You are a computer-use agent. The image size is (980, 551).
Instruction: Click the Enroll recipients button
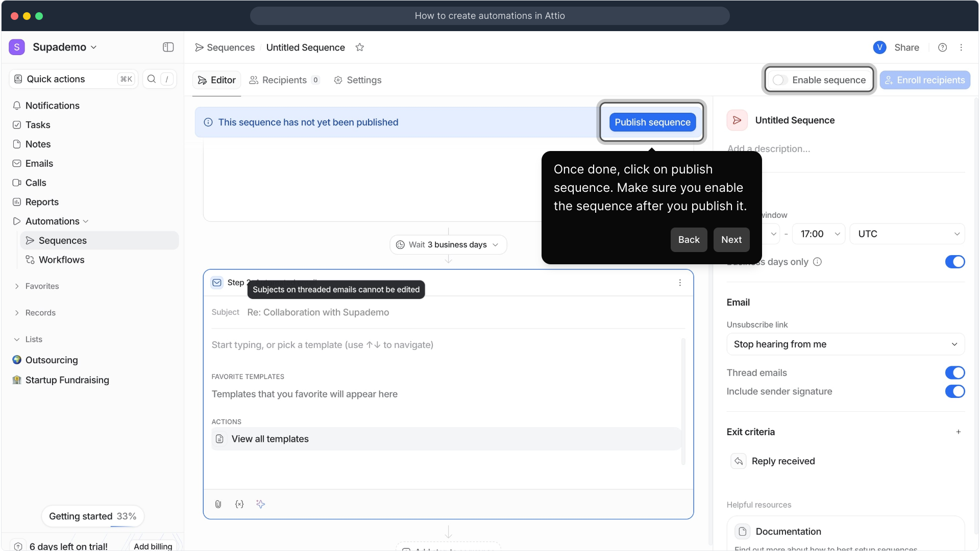pyautogui.click(x=924, y=80)
